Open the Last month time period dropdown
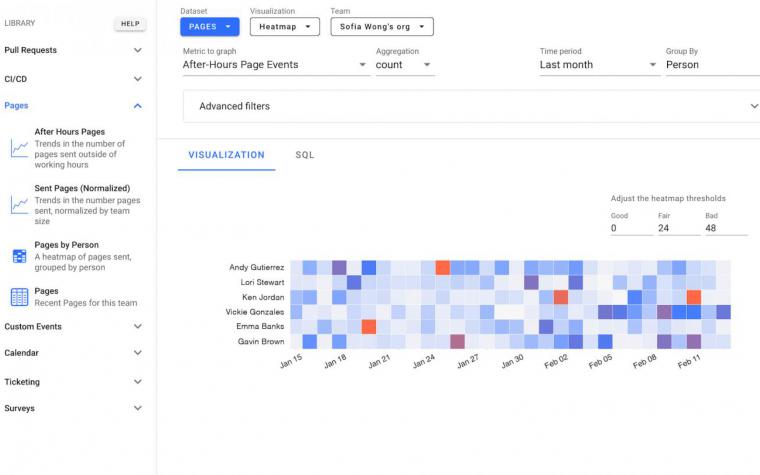 [x=599, y=65]
